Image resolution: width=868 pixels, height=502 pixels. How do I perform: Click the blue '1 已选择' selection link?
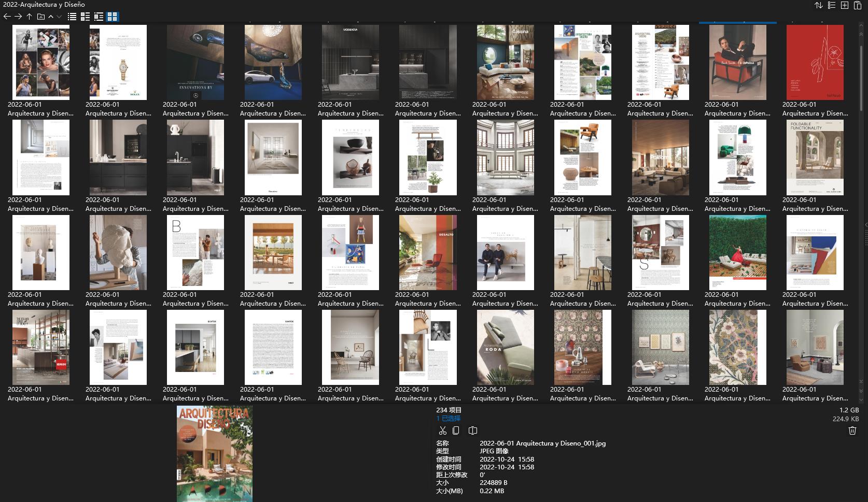pos(447,418)
